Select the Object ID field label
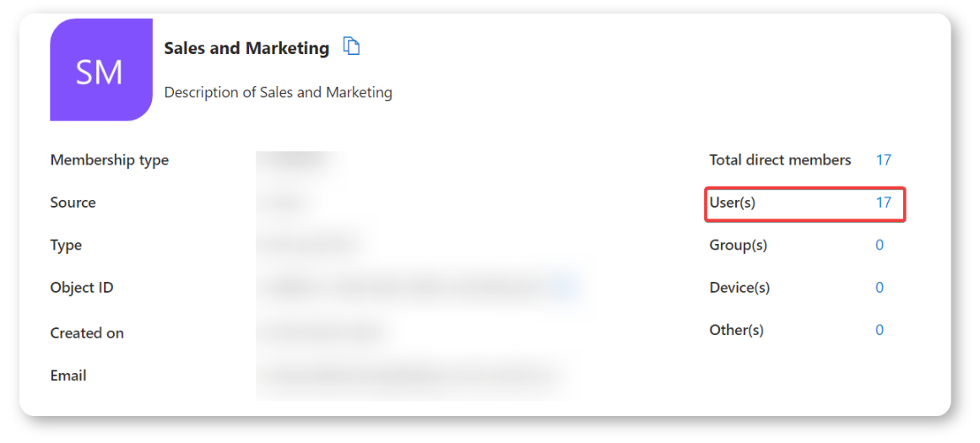This screenshot has width=980, height=443. coord(81,288)
